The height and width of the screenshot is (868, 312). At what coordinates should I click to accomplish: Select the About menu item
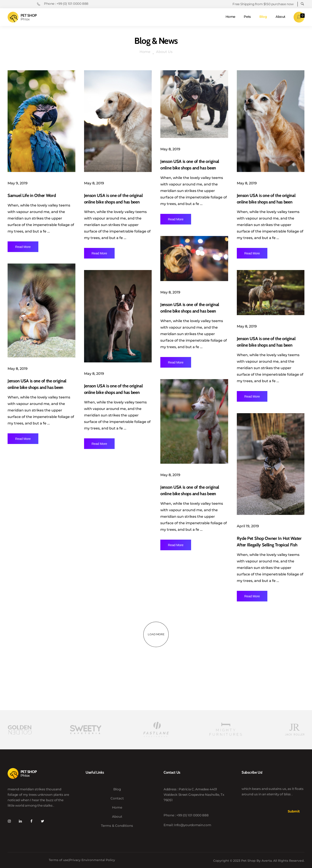pos(280,17)
